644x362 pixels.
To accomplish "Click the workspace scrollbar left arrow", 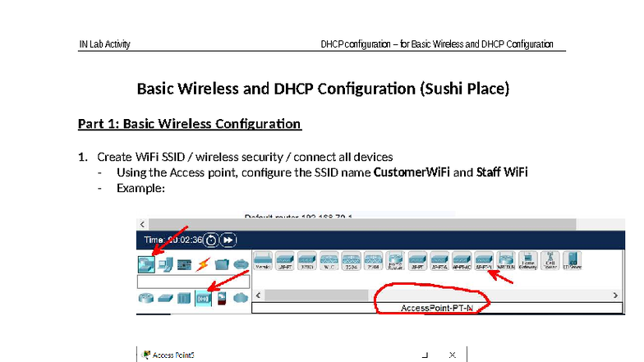I will [143, 224].
